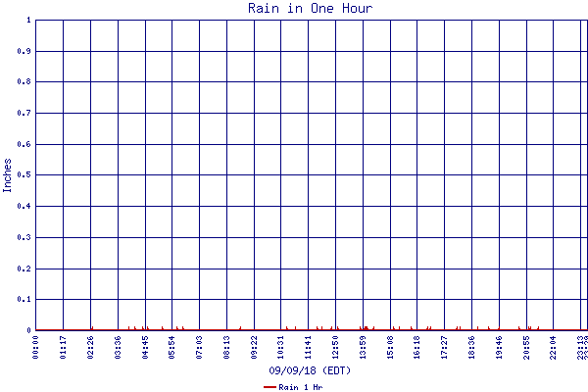Click the y-axis value '0.2'

24,269
